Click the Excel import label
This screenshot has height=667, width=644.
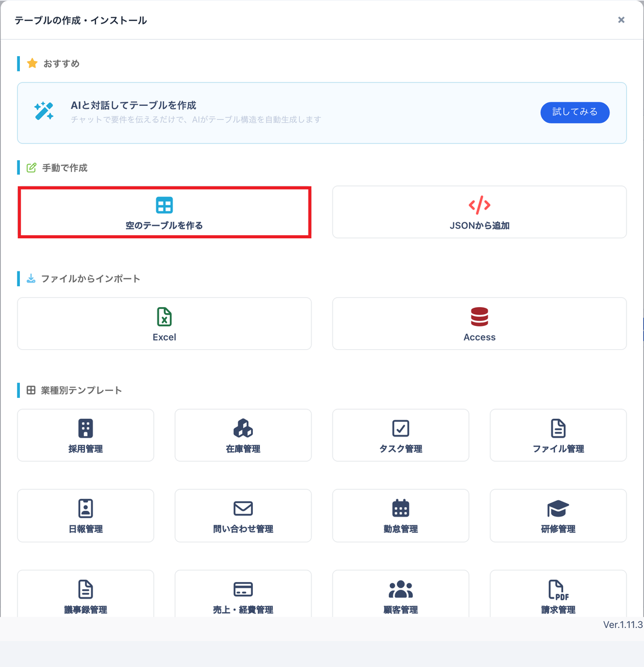[x=165, y=337]
